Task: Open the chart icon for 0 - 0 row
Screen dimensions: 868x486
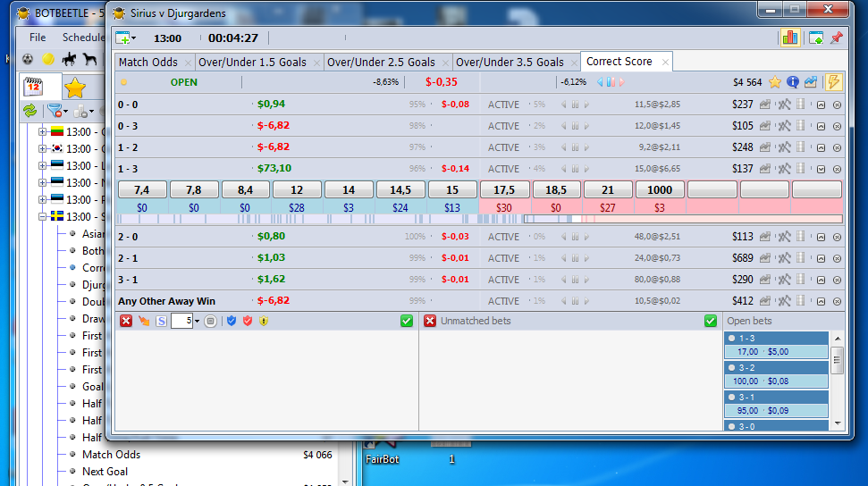Action: (765, 105)
